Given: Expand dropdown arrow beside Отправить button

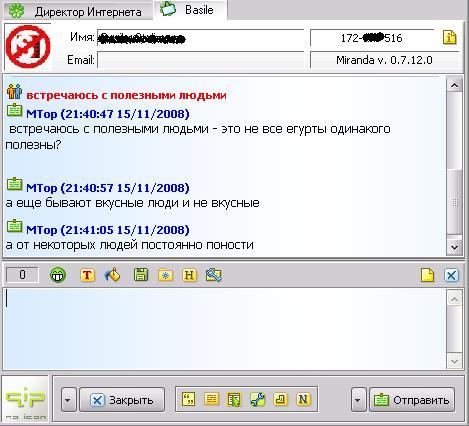Looking at the screenshot, I should coord(358,400).
